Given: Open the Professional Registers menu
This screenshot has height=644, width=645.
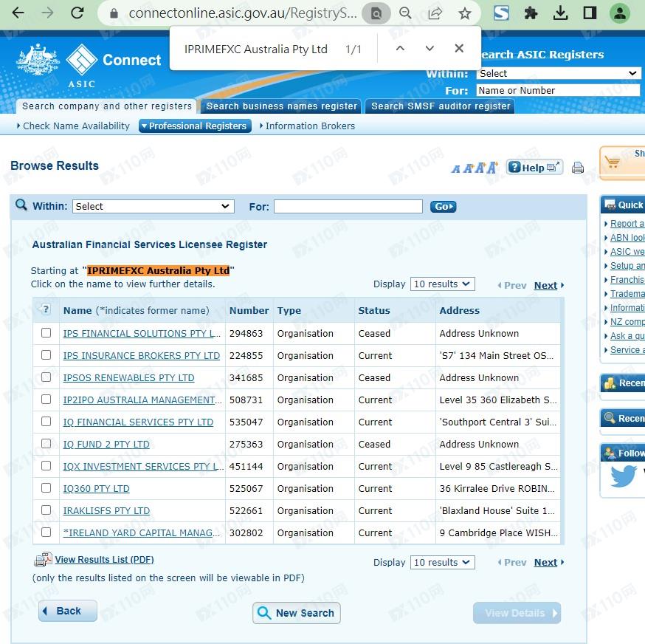Looking at the screenshot, I should click(196, 126).
